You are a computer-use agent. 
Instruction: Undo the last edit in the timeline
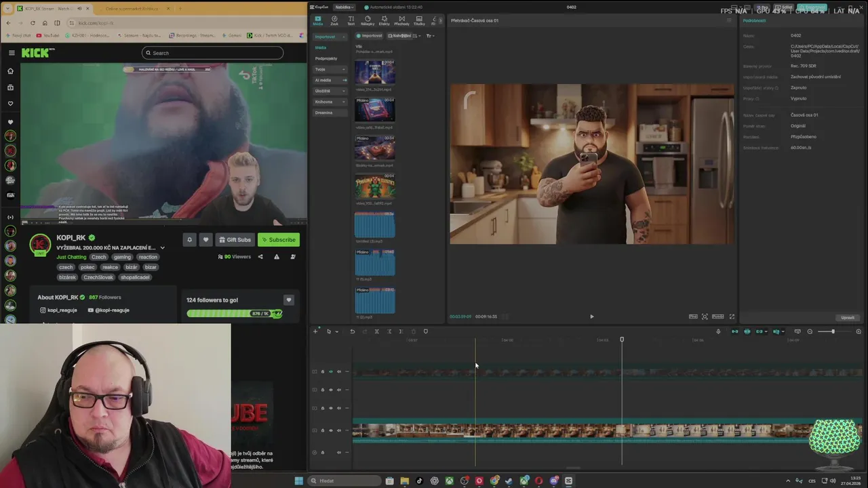[x=352, y=331]
